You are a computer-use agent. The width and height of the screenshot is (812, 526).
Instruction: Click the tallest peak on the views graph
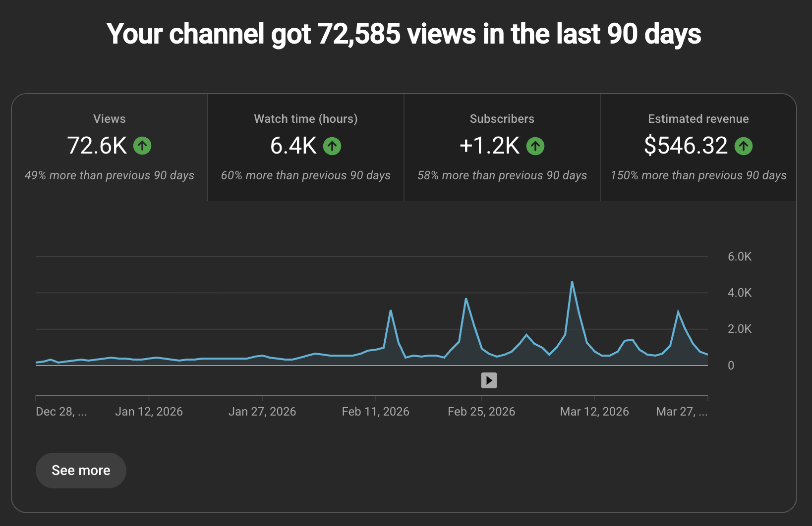click(x=573, y=282)
